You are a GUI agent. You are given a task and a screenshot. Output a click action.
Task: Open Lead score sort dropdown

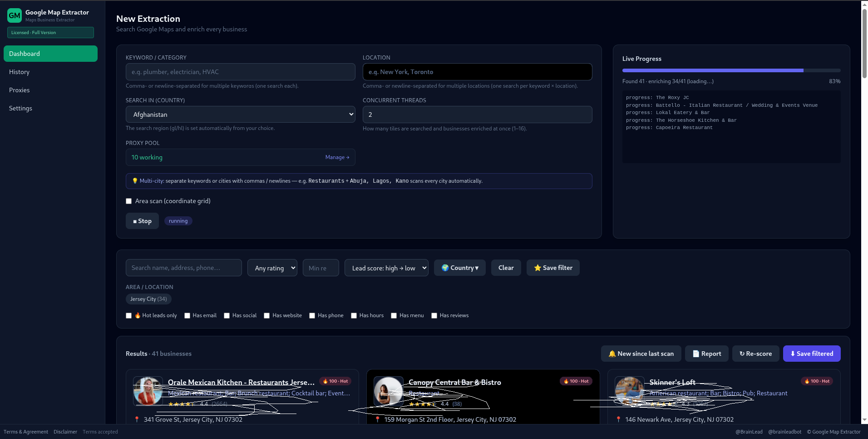coord(386,268)
